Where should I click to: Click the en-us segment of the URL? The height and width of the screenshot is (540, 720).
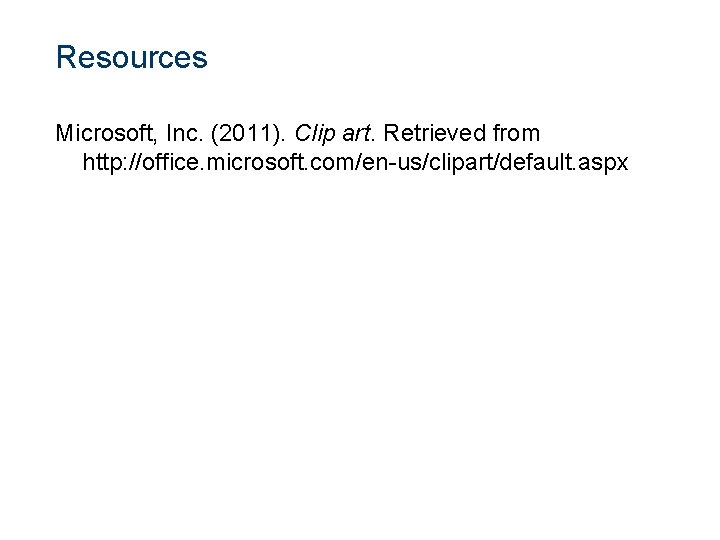(392, 162)
